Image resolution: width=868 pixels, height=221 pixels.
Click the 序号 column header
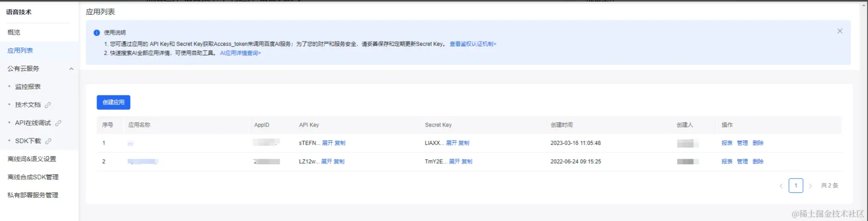pyautogui.click(x=107, y=125)
